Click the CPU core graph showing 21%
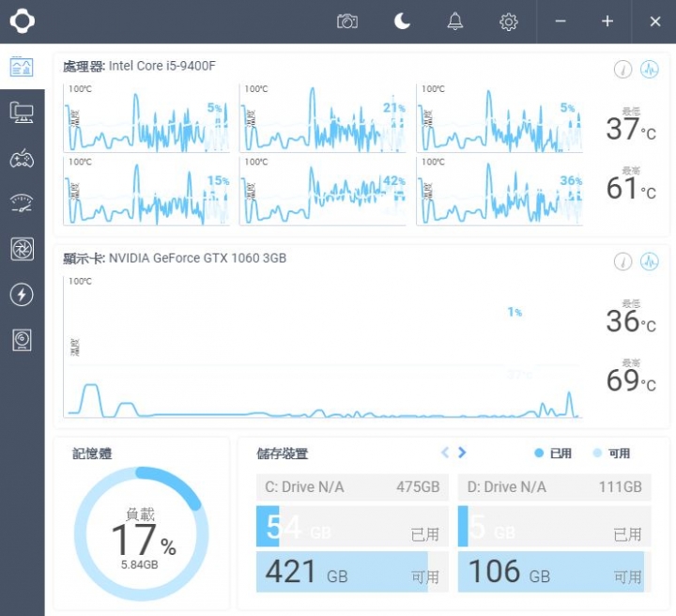 (322, 118)
